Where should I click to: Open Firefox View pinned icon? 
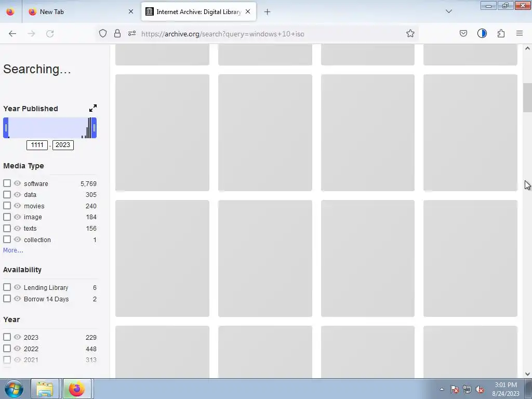10,11
